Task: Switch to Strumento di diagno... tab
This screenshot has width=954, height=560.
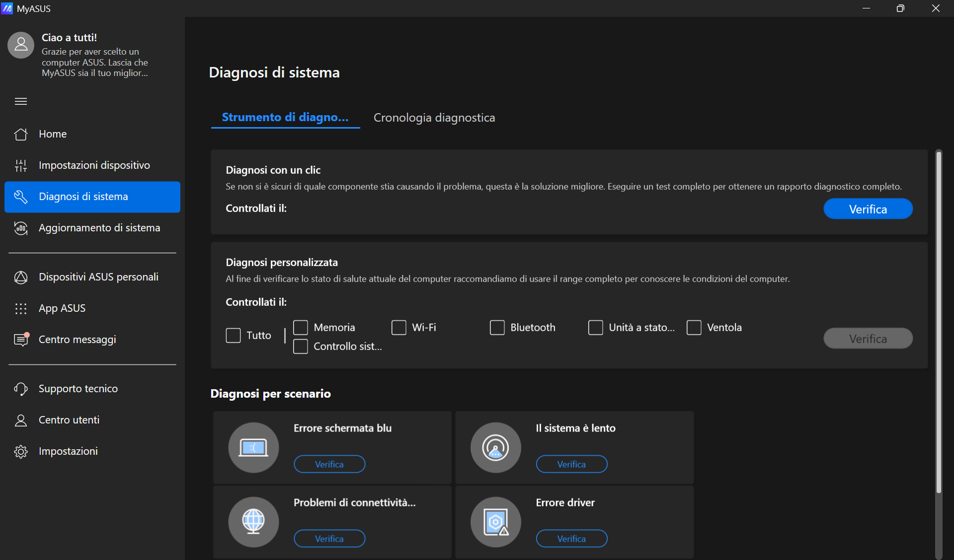Action: click(285, 118)
